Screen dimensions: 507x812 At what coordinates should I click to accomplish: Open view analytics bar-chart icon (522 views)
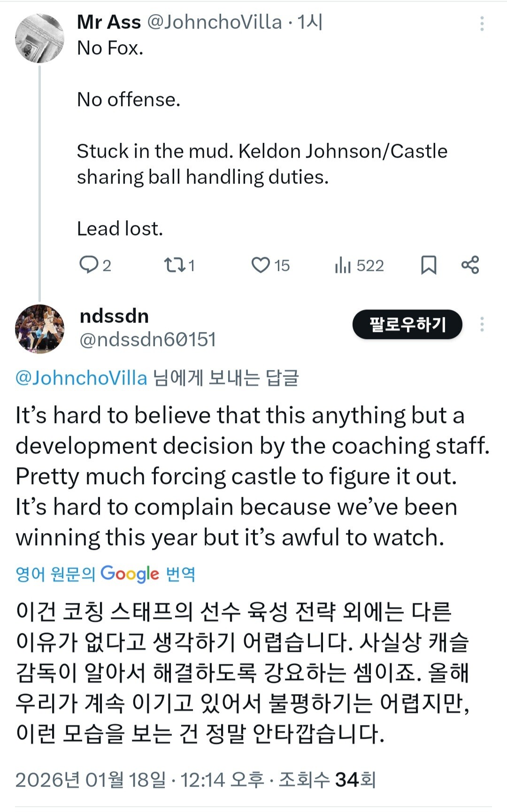point(343,265)
